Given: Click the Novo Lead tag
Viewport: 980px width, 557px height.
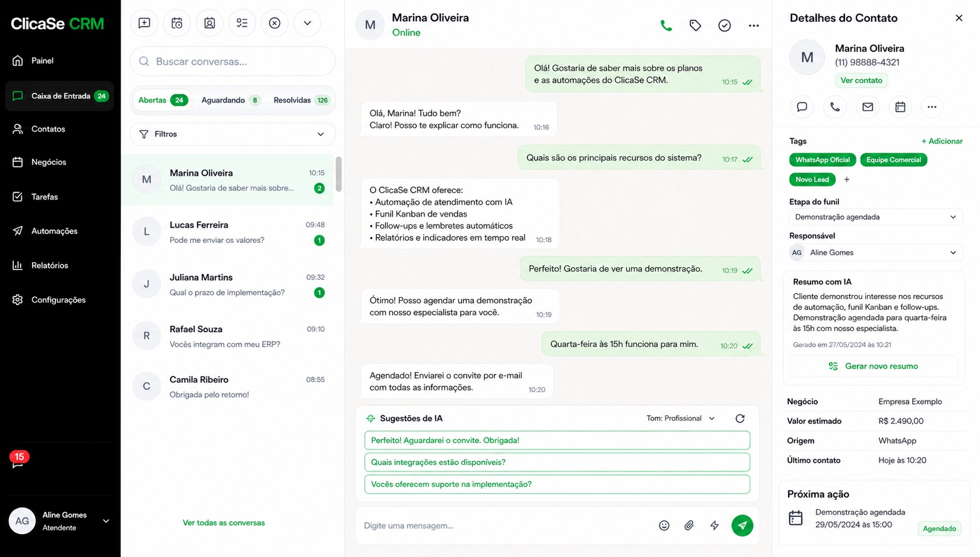Looking at the screenshot, I should [x=812, y=180].
